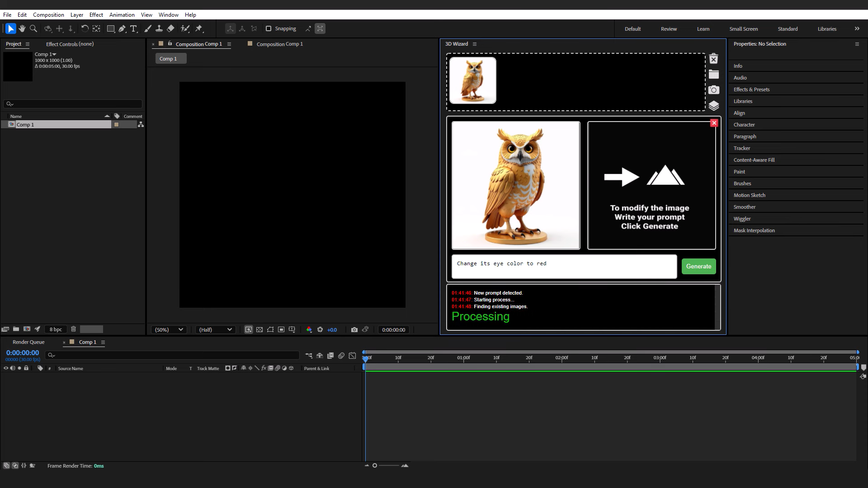
Task: Select the Puppet Pin tool
Action: click(x=199, y=28)
